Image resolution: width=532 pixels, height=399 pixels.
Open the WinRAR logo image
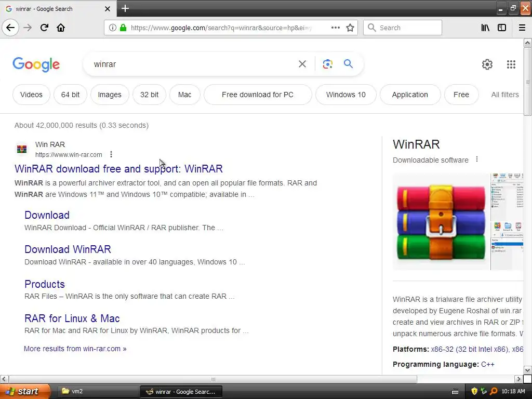tap(441, 222)
